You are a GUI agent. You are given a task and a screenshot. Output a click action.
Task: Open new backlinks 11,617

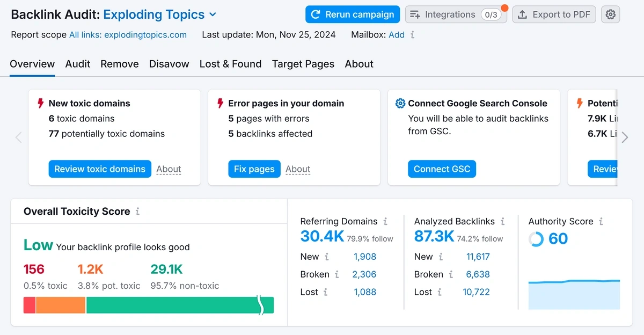point(478,257)
